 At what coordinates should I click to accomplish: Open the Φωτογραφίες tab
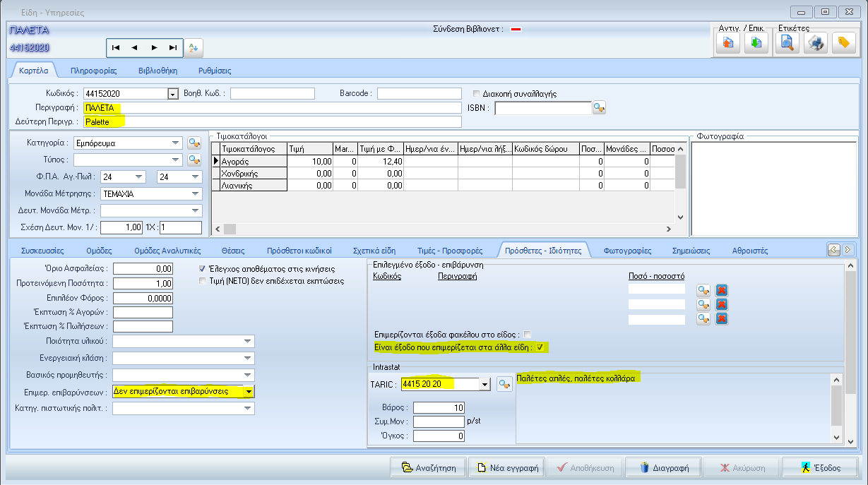pyautogui.click(x=628, y=250)
